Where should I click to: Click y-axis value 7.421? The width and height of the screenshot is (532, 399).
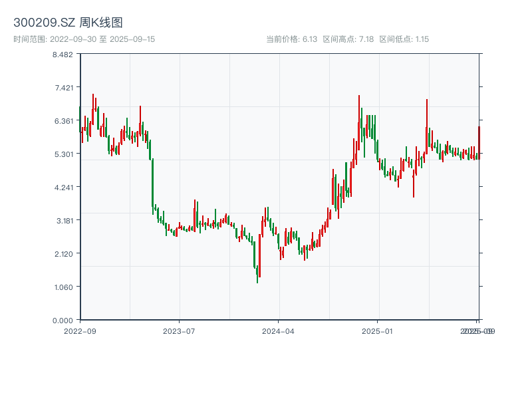click(64, 88)
